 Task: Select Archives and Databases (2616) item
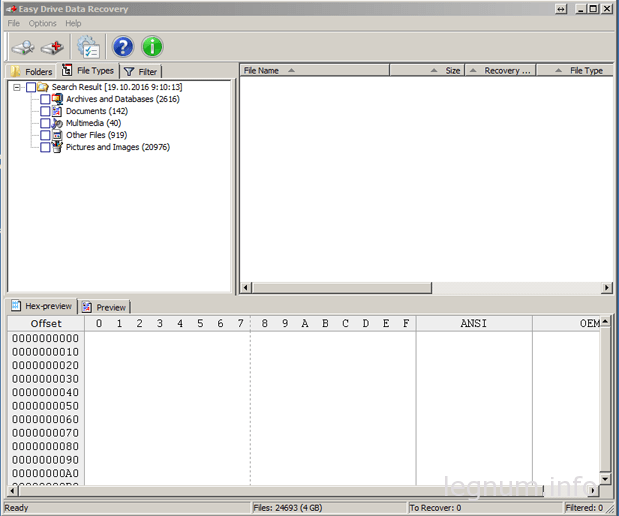tap(123, 99)
